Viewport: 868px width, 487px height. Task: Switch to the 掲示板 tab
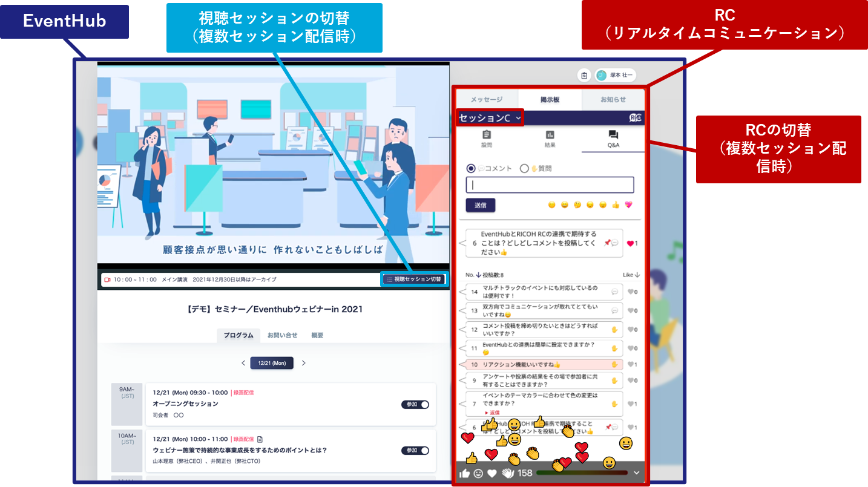coord(550,100)
